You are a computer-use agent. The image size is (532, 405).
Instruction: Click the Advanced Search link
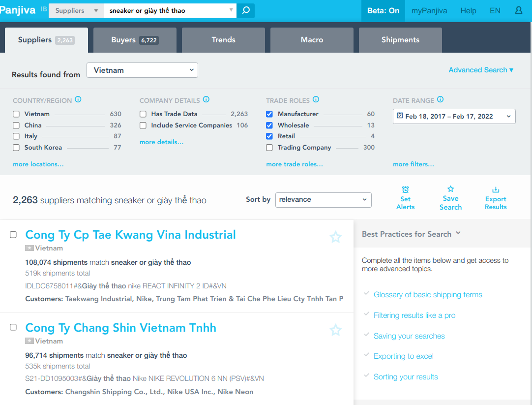point(480,70)
